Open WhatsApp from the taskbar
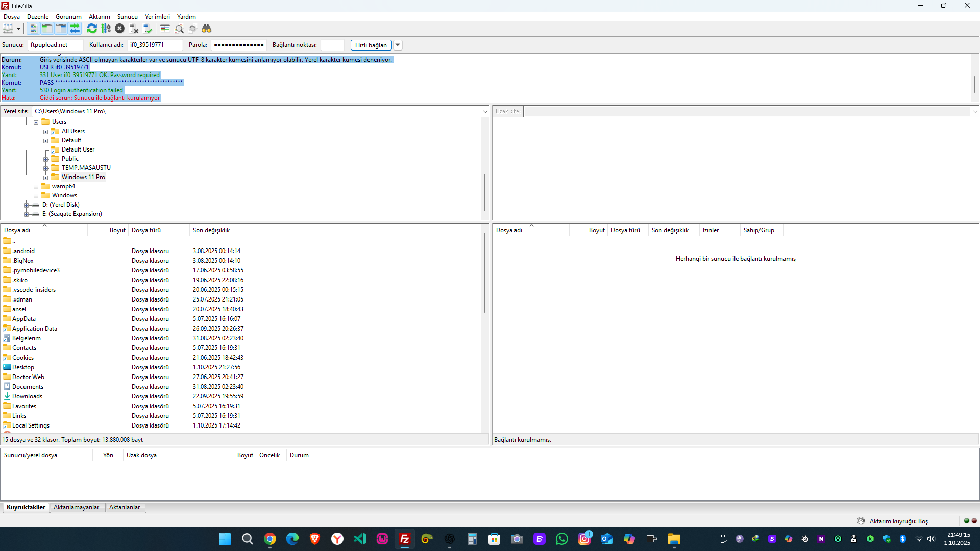Viewport: 980px width, 551px height. tap(562, 539)
